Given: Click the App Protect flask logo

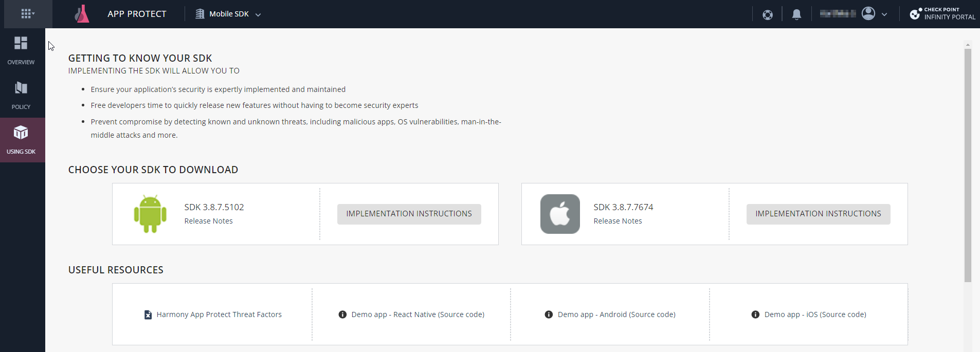Looking at the screenshot, I should [x=82, y=14].
